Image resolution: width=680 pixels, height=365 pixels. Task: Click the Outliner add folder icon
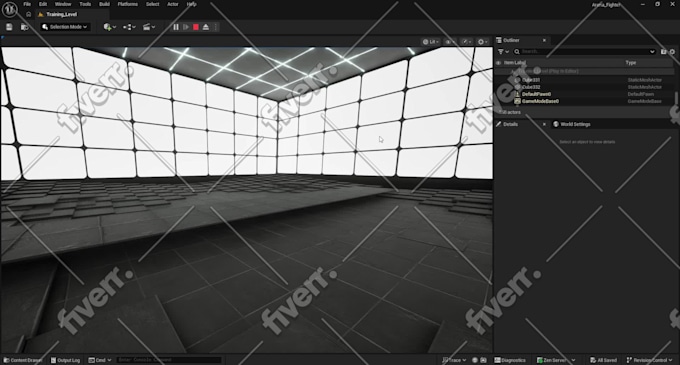point(664,52)
